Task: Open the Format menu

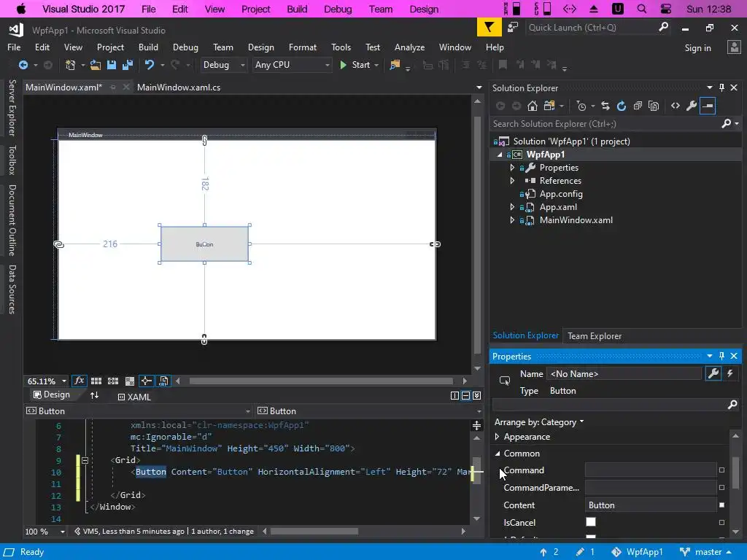Action: (x=303, y=47)
